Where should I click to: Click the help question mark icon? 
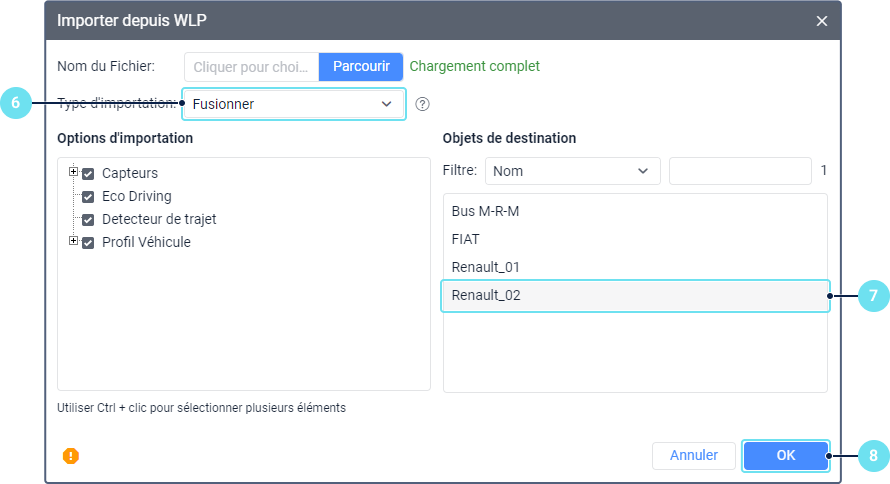tap(422, 104)
